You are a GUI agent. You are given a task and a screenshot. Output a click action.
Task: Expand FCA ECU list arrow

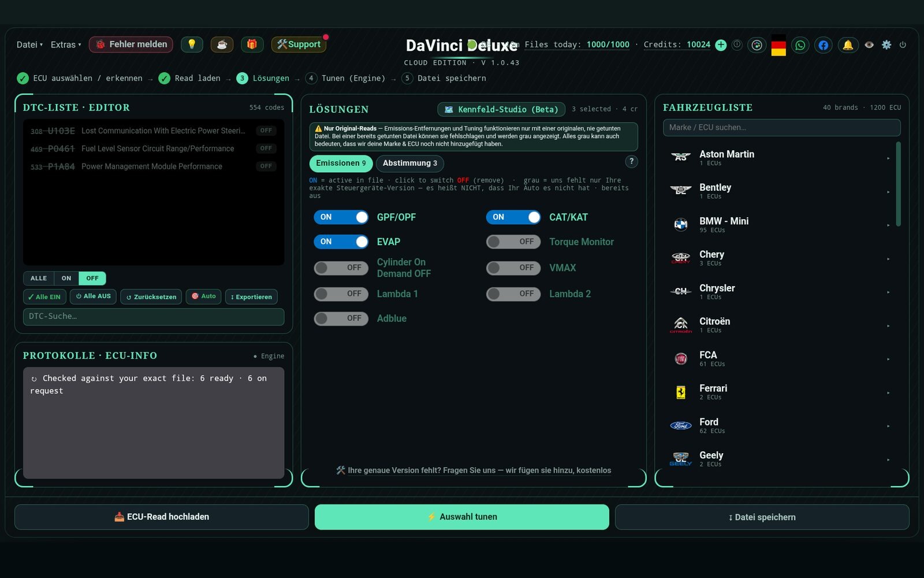(888, 359)
